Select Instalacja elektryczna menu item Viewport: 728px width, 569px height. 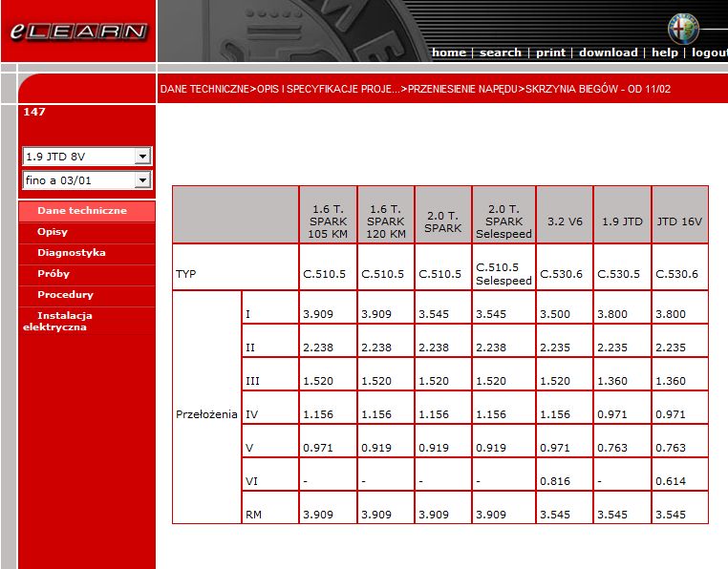(87, 321)
